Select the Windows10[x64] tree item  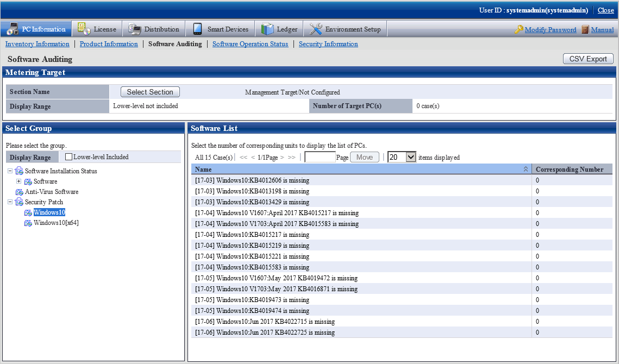(x=56, y=223)
